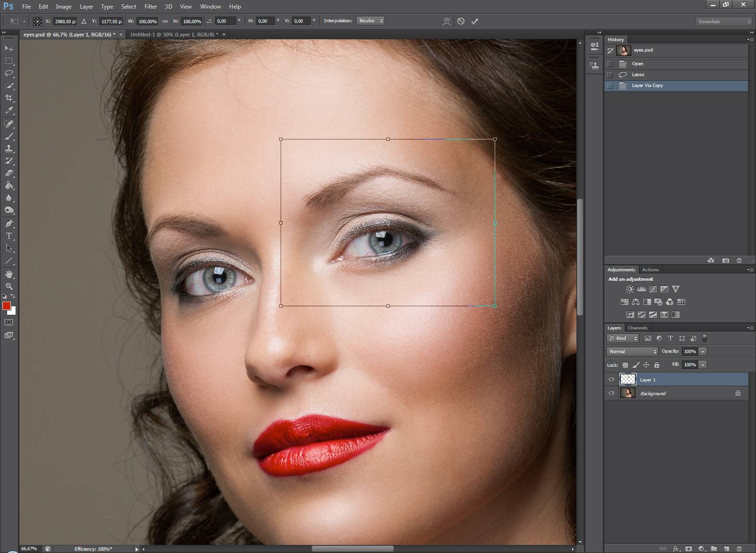Select the Hand tool
Viewport: 756px width, 553px height.
pos(9,274)
